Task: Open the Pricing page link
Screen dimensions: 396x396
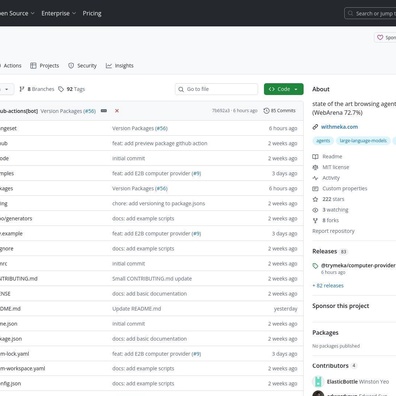Action: coord(92,13)
